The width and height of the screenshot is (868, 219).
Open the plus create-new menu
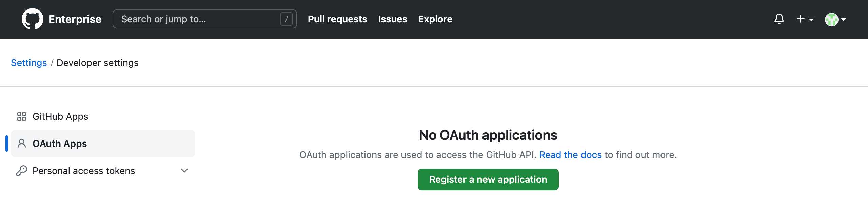tap(805, 19)
